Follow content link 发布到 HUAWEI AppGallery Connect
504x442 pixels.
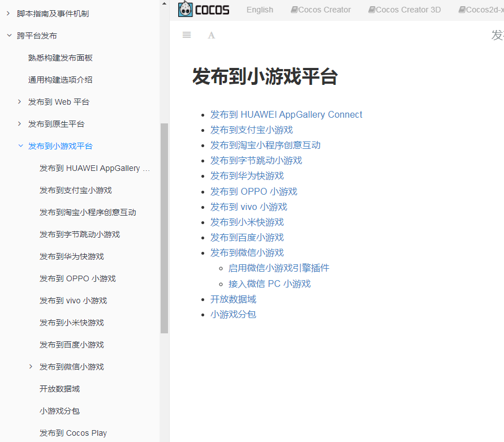(x=286, y=114)
